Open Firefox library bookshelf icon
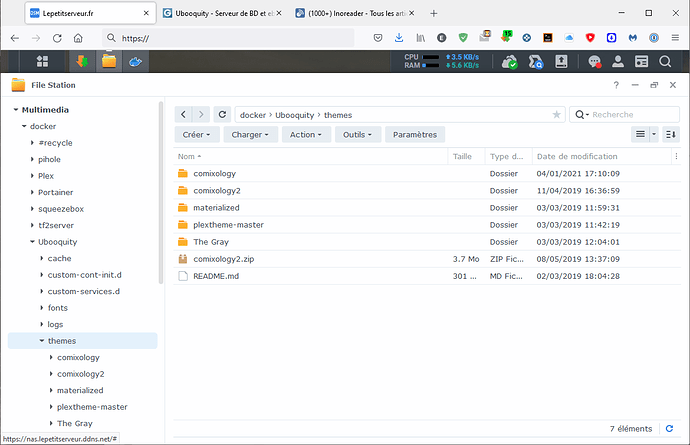 click(420, 38)
